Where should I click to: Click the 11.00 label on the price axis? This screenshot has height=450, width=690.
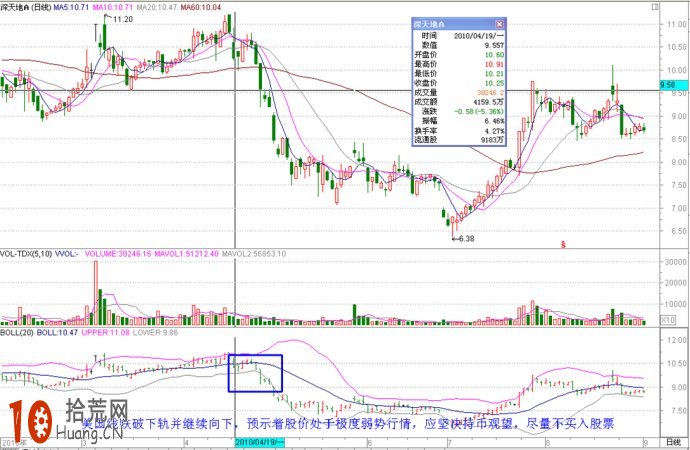[676, 24]
